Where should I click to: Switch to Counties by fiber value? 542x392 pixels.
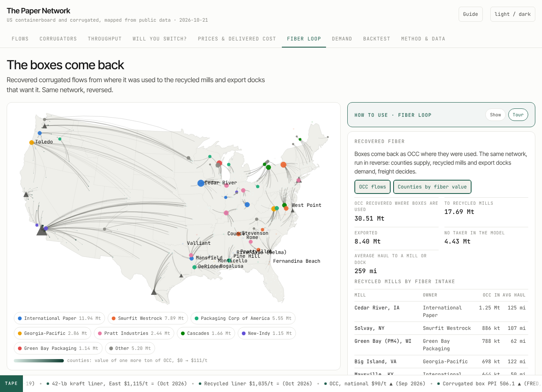click(432, 187)
